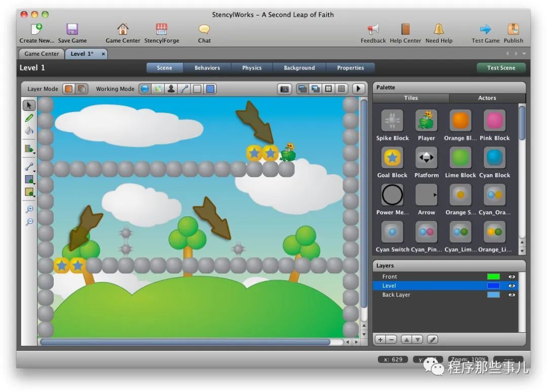Select globe Working Mode button
The width and height of the screenshot is (547, 392).
pos(145,89)
